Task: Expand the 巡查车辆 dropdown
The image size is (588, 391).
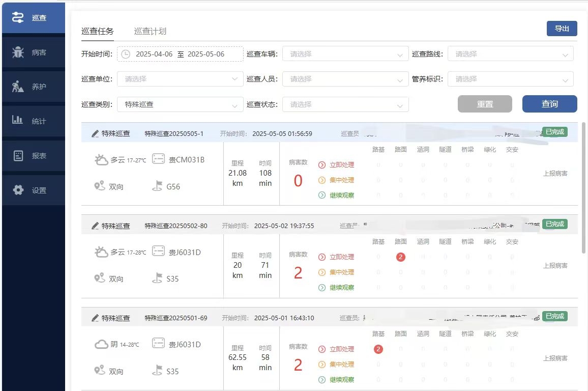Action: click(345, 54)
